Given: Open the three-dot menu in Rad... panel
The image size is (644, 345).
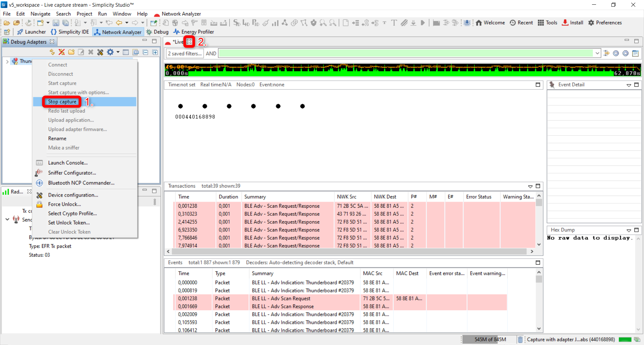Looking at the screenshot, I should (x=155, y=202).
